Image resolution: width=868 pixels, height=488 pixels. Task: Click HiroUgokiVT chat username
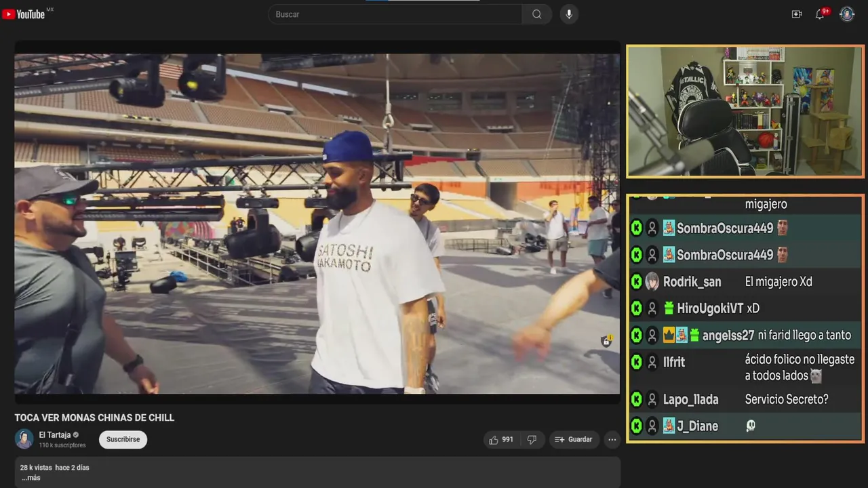point(711,308)
